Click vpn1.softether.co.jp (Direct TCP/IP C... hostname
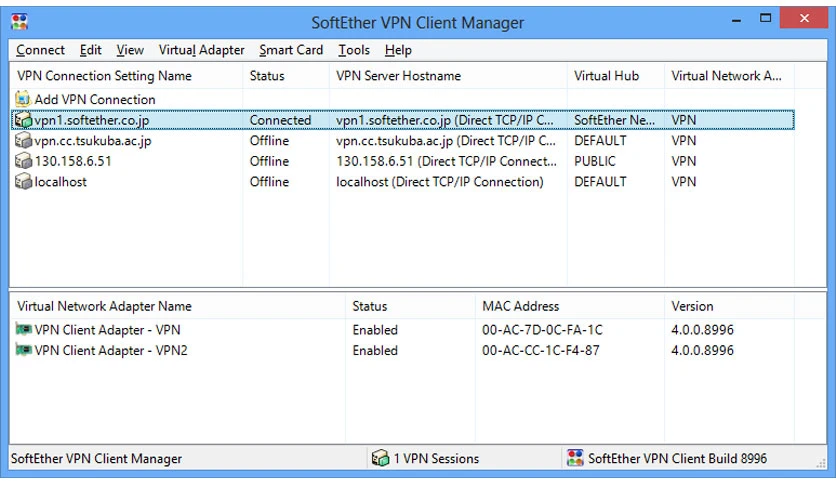836x484 pixels. (x=445, y=120)
